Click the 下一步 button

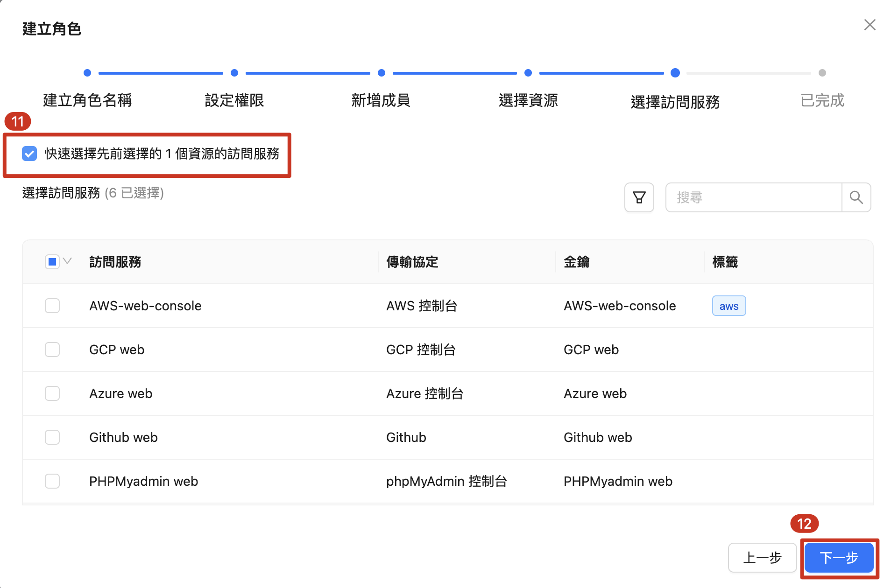coord(839,558)
